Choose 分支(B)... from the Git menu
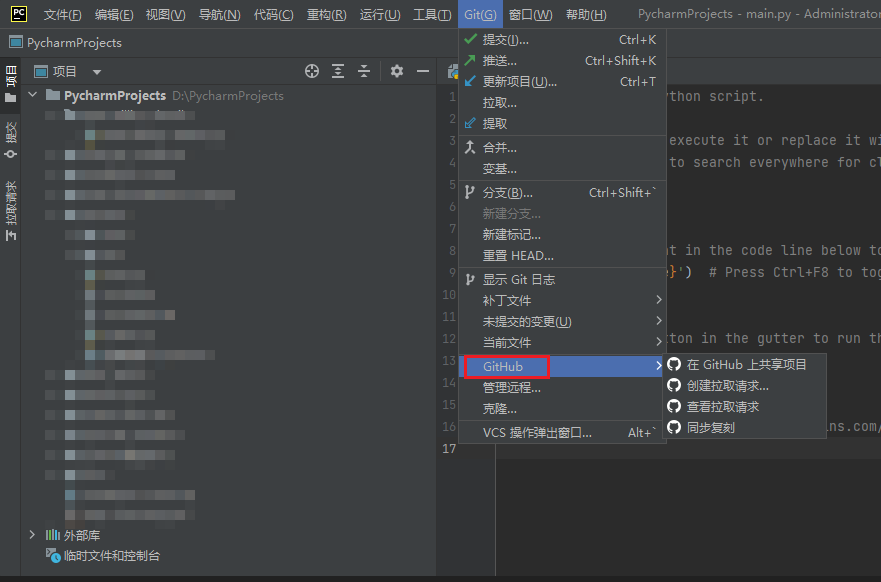This screenshot has width=881, height=582. 562,193
